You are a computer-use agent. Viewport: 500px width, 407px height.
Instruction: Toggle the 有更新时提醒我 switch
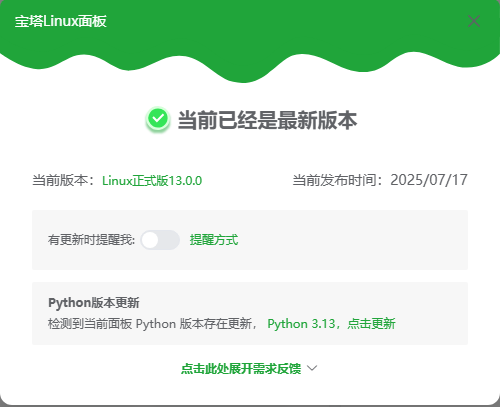(x=160, y=240)
